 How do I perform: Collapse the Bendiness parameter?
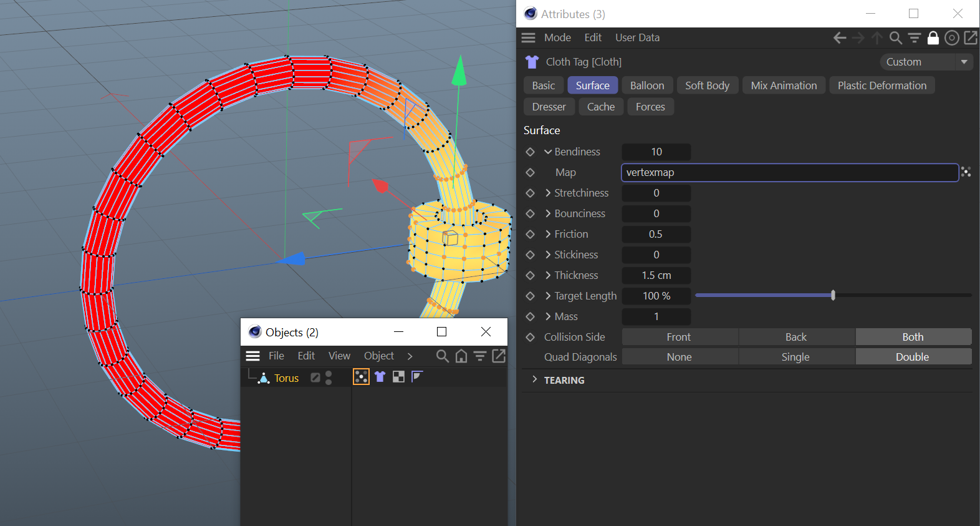pos(548,152)
